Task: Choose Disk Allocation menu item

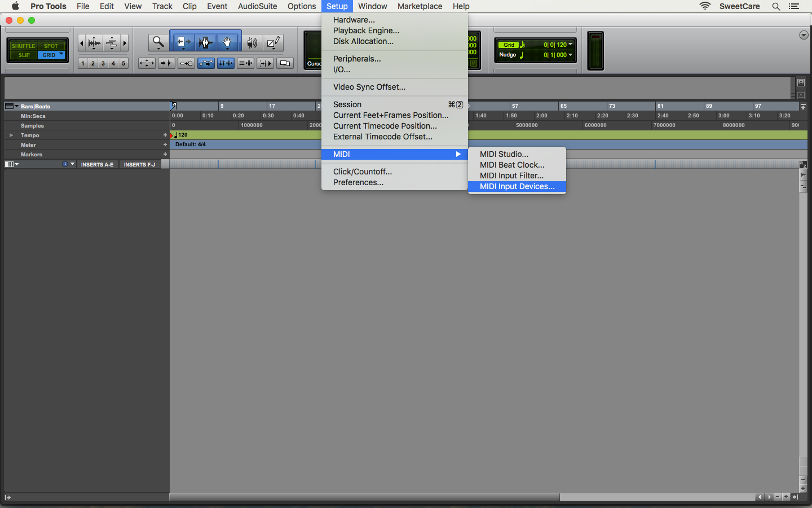Action: point(395,41)
